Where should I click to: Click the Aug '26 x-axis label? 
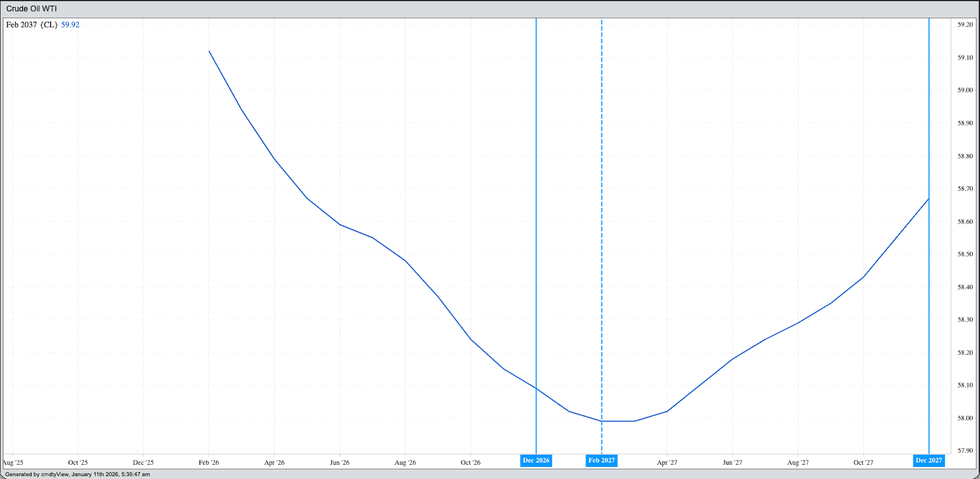(x=405, y=462)
